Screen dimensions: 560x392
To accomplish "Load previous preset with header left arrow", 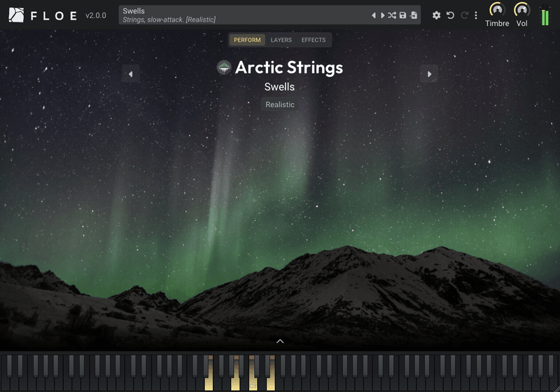I will tap(374, 15).
